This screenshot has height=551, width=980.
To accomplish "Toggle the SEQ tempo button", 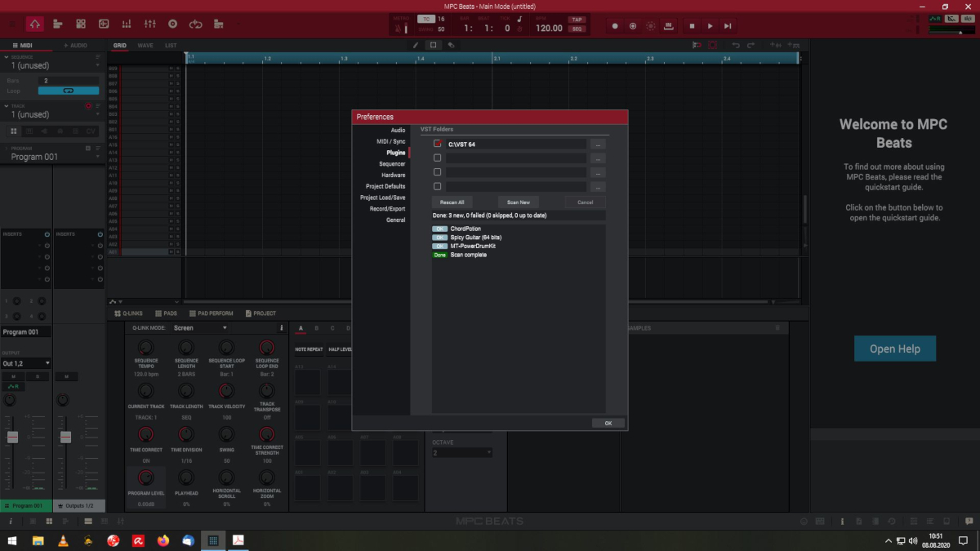I will [x=577, y=29].
